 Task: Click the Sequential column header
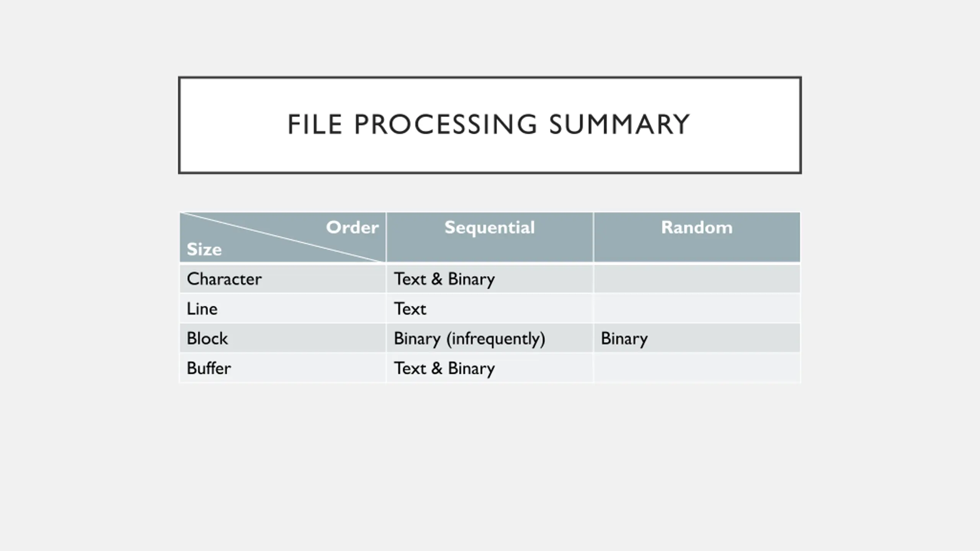coord(490,227)
